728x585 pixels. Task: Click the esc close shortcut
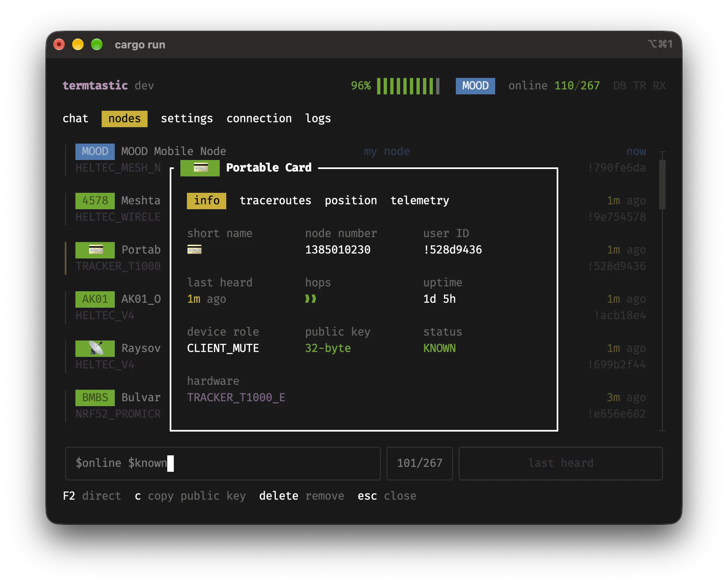point(387,496)
